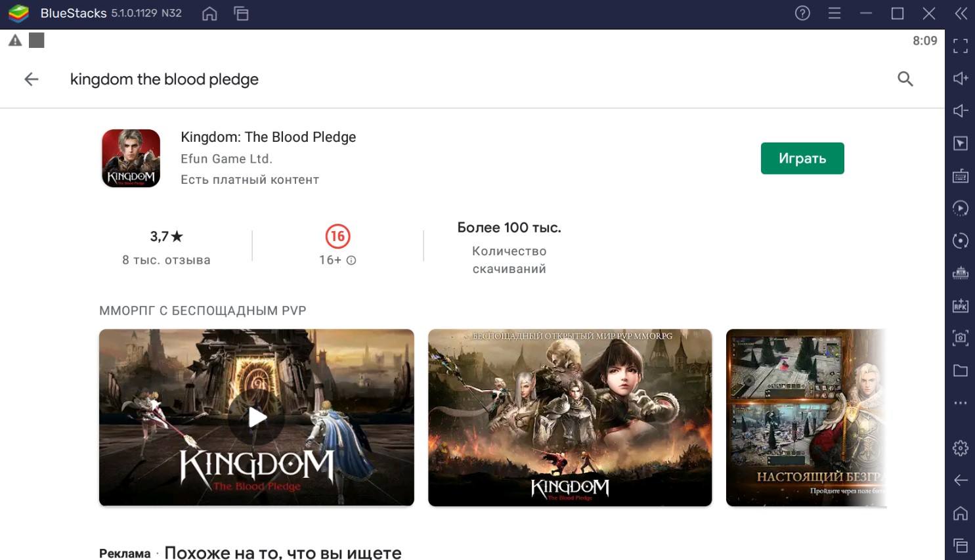Open Kingdom app icon thumbnail
The width and height of the screenshot is (975, 560).
(131, 158)
